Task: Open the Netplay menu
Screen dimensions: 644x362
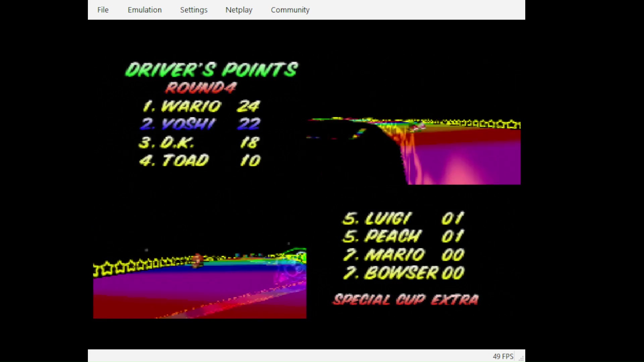Action: click(x=239, y=10)
